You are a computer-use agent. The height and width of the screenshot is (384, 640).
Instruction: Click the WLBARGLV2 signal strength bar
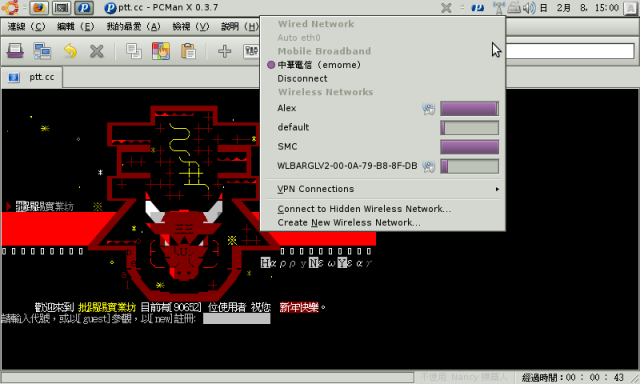(x=469, y=166)
